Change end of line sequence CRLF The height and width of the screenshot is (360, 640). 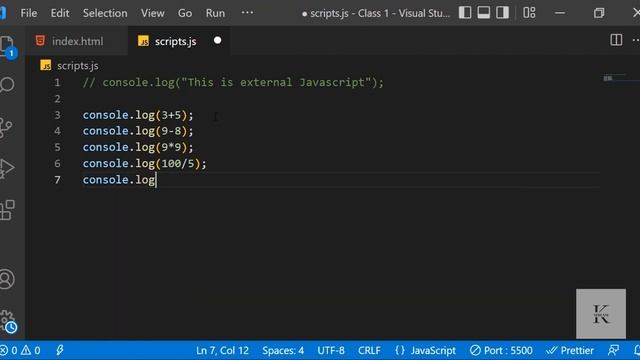click(369, 350)
